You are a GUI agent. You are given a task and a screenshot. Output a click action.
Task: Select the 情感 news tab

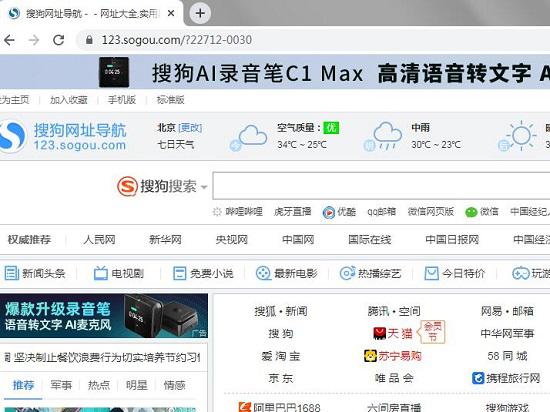tap(174, 385)
